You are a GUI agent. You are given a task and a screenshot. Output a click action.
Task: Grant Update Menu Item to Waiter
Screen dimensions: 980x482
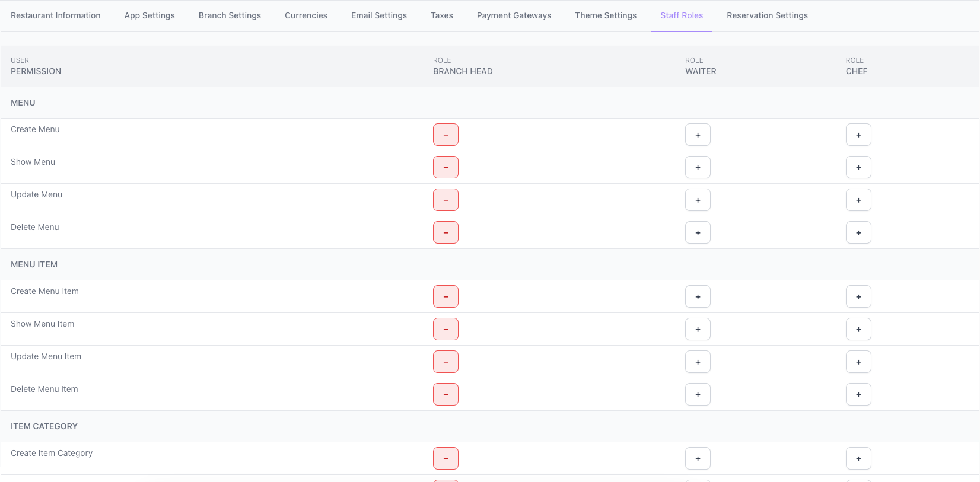click(698, 362)
